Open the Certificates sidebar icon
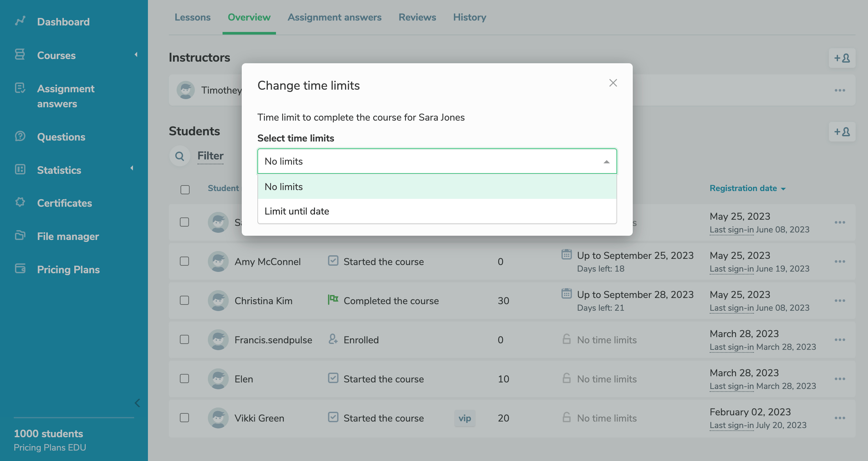The image size is (868, 461). (x=20, y=202)
